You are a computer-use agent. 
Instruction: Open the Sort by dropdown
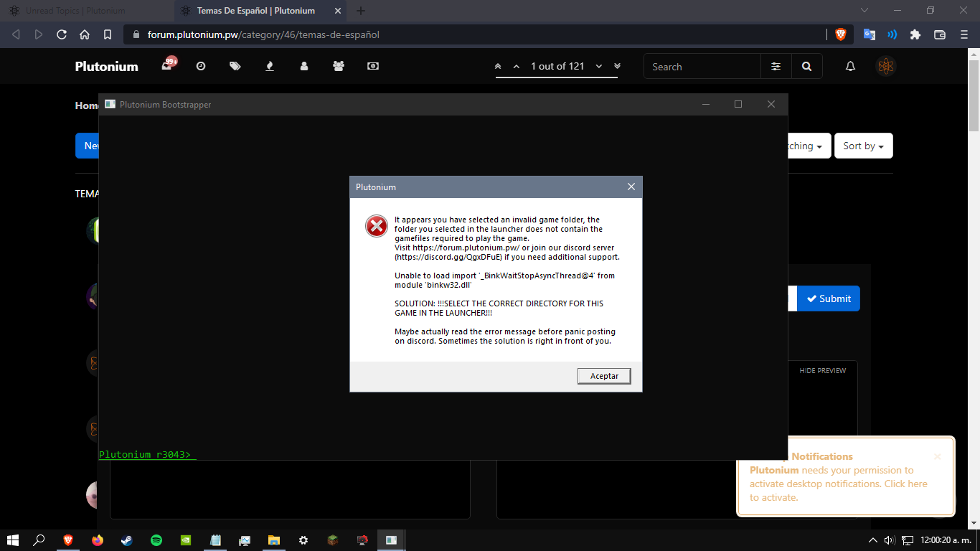click(864, 146)
